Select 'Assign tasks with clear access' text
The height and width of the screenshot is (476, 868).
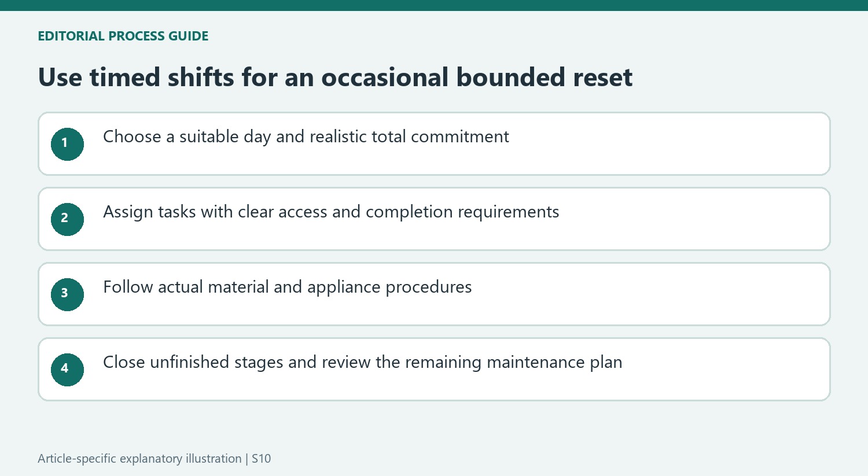coord(216,212)
